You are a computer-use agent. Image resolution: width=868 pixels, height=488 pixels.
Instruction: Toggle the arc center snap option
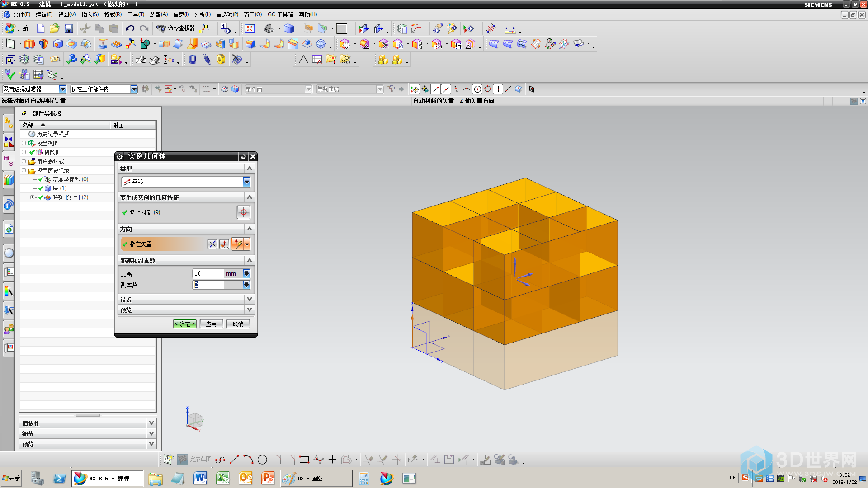pos(477,89)
